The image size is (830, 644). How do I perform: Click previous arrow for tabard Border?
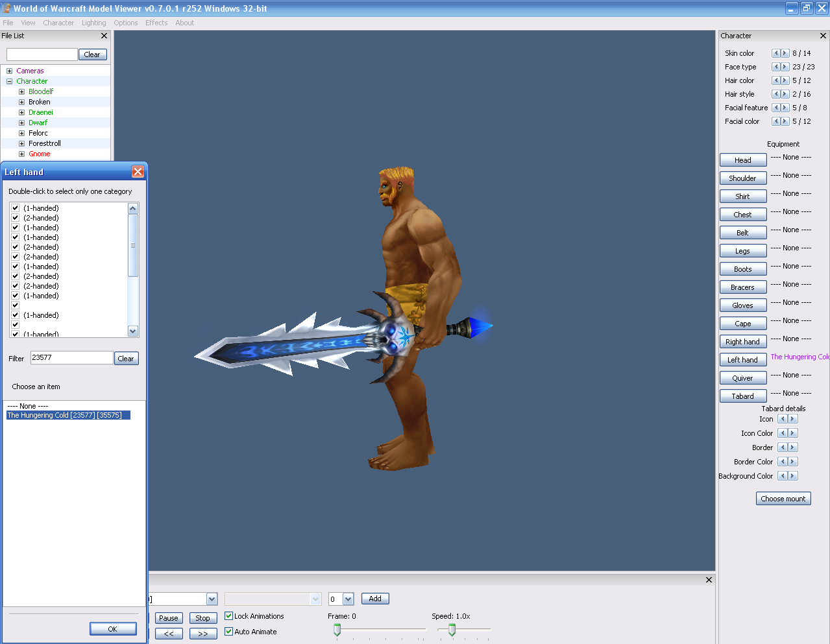pyautogui.click(x=782, y=447)
